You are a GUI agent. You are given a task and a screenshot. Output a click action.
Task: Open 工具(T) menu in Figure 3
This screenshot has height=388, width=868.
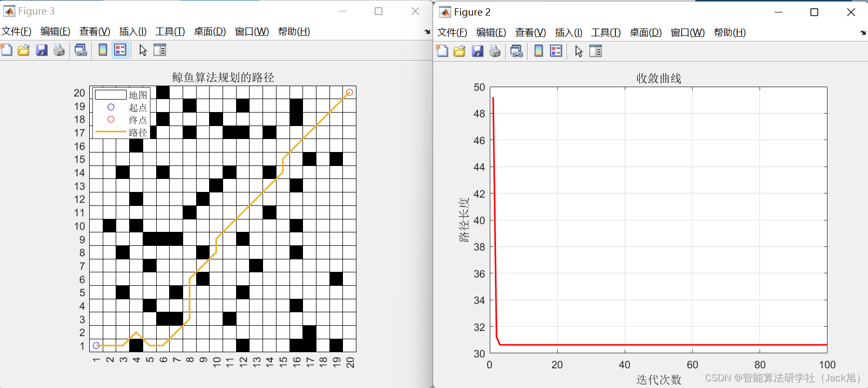(170, 32)
